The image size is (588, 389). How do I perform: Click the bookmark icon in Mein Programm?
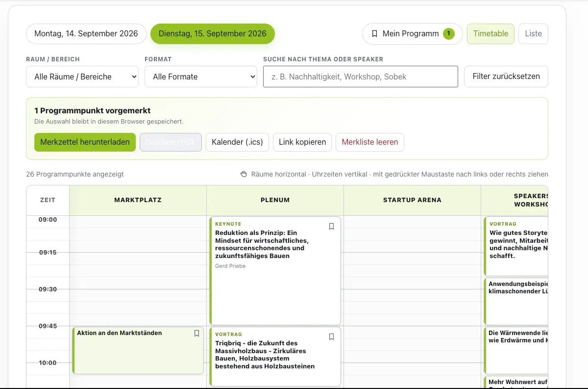pyautogui.click(x=374, y=34)
